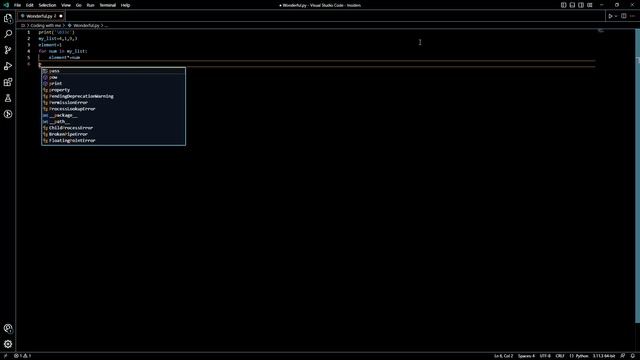Split the editor to the right
The image size is (640, 360).
pyautogui.click(x=624, y=16)
